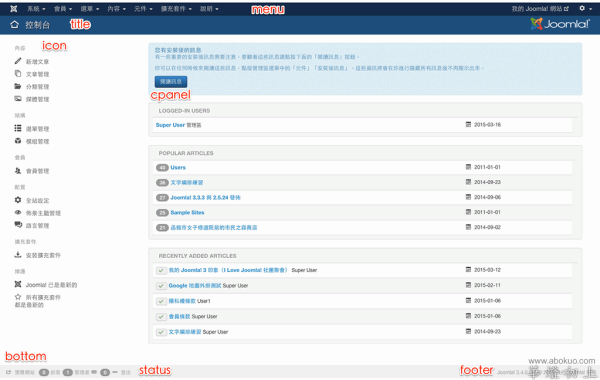Click the pencil icon for 新增文章
600x380 pixels.
[x=18, y=61]
